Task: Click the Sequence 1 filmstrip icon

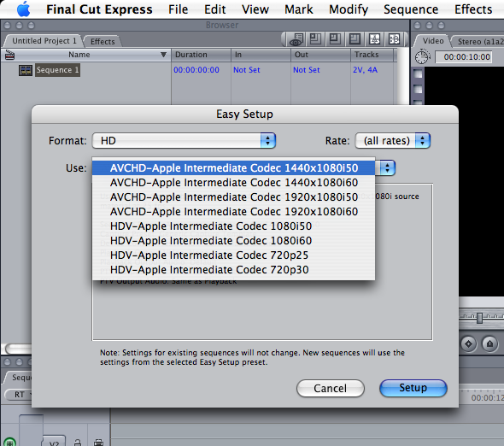Action: tap(26, 70)
